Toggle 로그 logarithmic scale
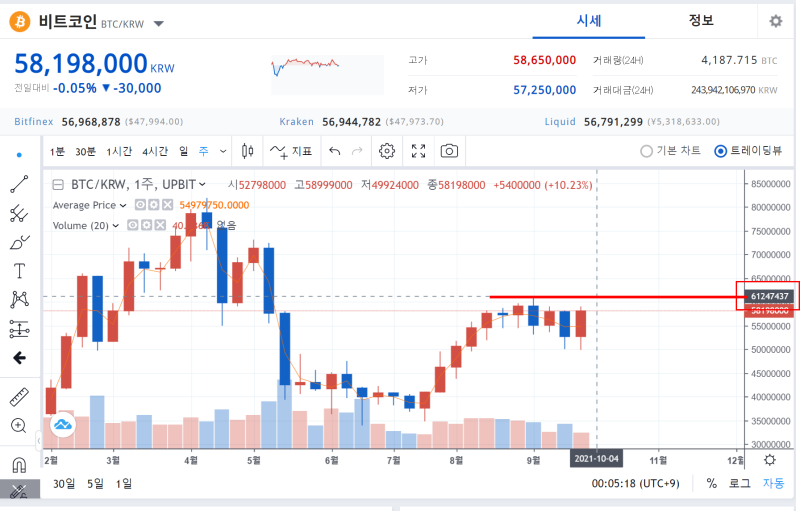The width and height of the screenshot is (800, 511). point(739,483)
